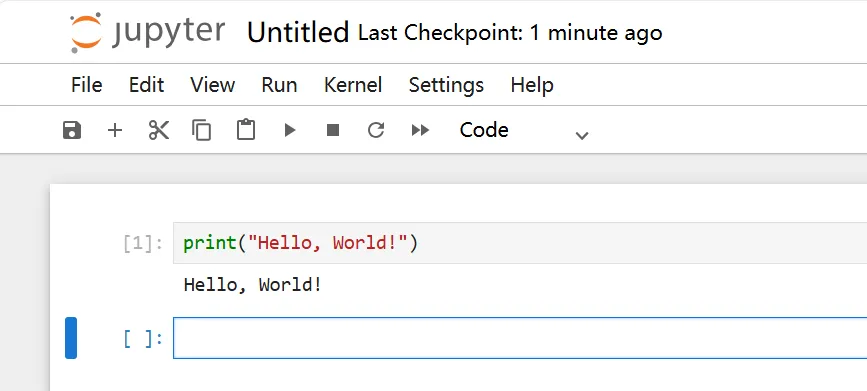Screen dimensions: 867x391
Task: Open the File menu
Action: pos(87,85)
